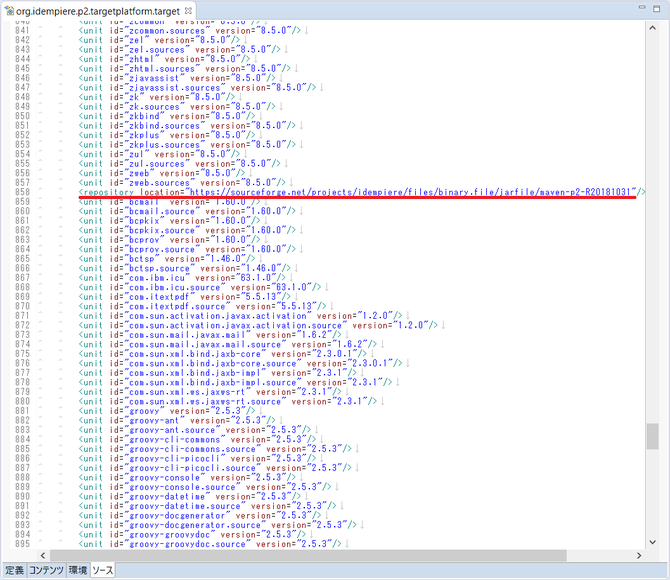Image resolution: width=670 pixels, height=580 pixels.
Task: Click the target file icon in tab
Action: click(x=9, y=11)
